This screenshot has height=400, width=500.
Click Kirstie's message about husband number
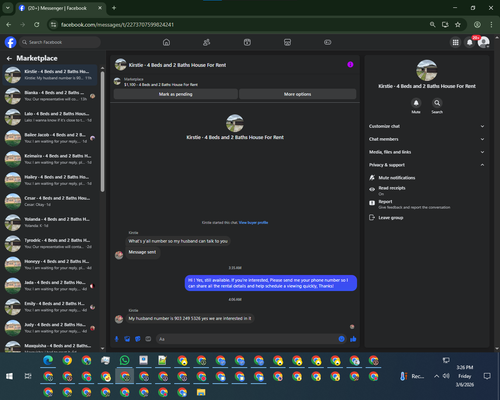[x=190, y=318]
